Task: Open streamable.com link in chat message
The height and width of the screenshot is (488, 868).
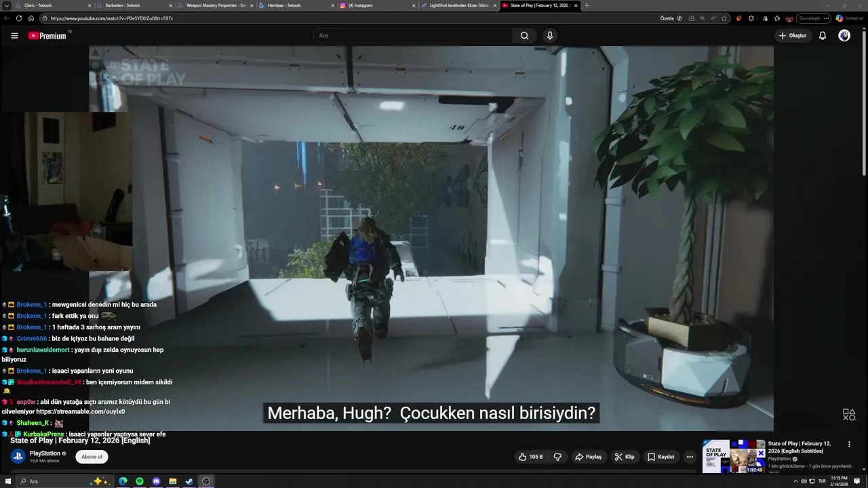Action: 80,411
